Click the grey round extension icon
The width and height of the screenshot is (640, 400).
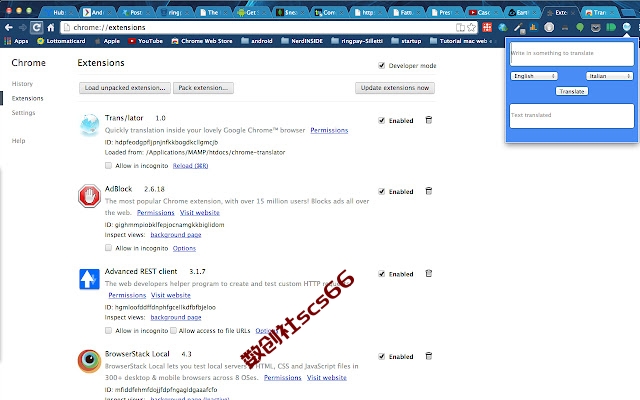point(549,27)
